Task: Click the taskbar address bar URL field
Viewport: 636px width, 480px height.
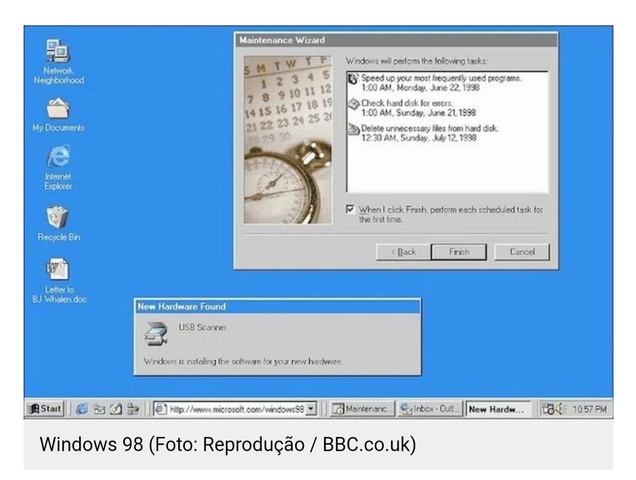Action: [236, 409]
